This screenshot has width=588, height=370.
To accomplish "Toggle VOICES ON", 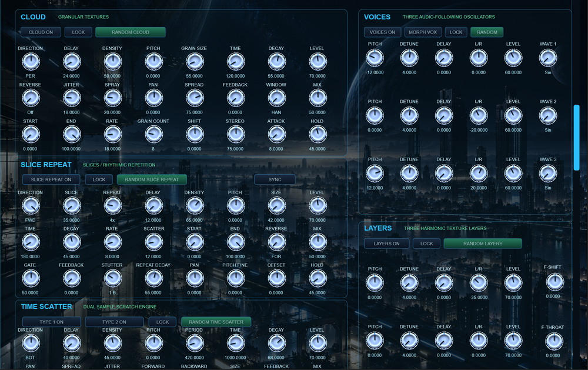I will (x=382, y=32).
